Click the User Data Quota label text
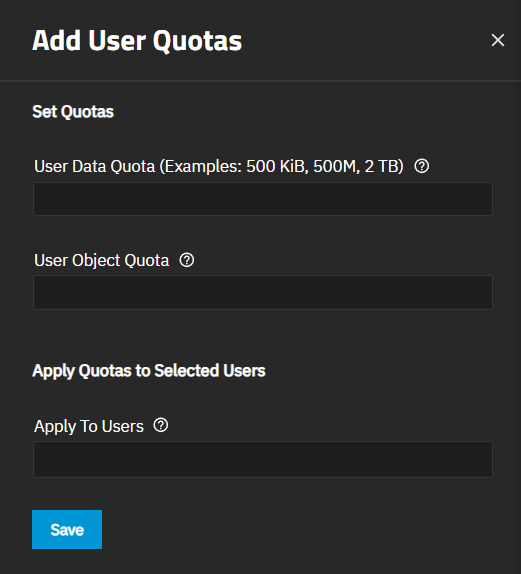The image size is (521, 574). [x=219, y=167]
